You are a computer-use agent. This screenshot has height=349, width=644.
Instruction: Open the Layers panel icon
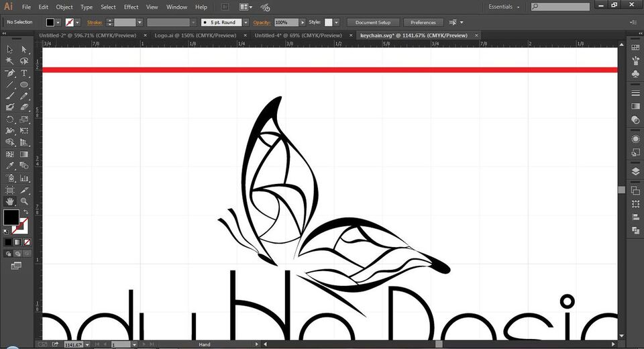635,171
